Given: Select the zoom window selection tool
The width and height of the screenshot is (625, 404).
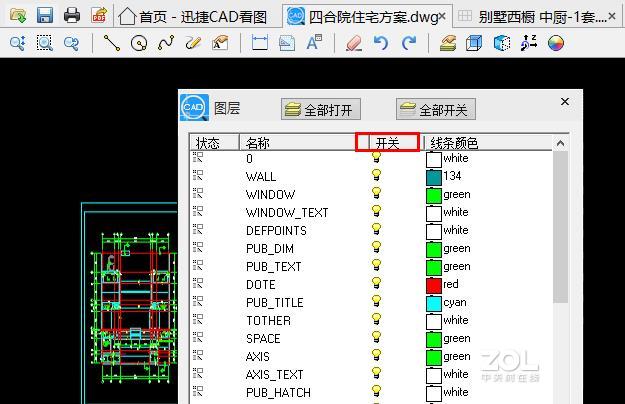Looking at the screenshot, I should point(45,43).
